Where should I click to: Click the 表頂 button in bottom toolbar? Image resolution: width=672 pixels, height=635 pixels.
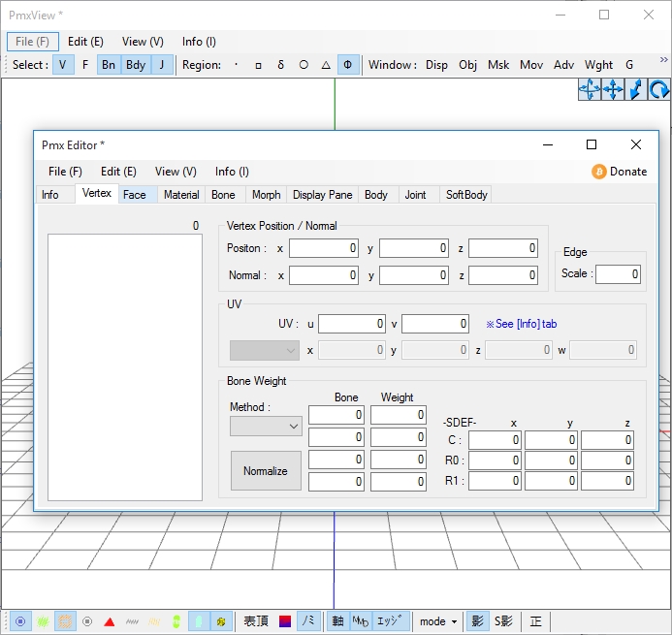coord(256,621)
